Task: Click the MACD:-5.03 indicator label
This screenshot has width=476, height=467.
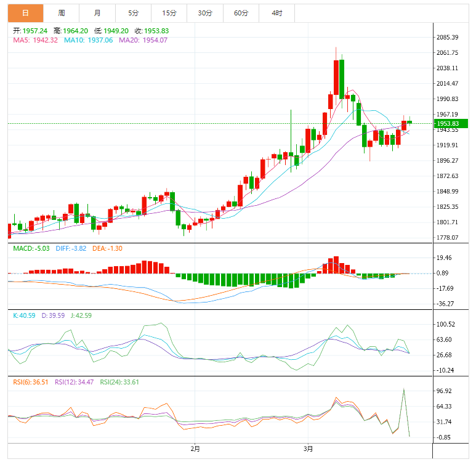Action: click(x=31, y=248)
